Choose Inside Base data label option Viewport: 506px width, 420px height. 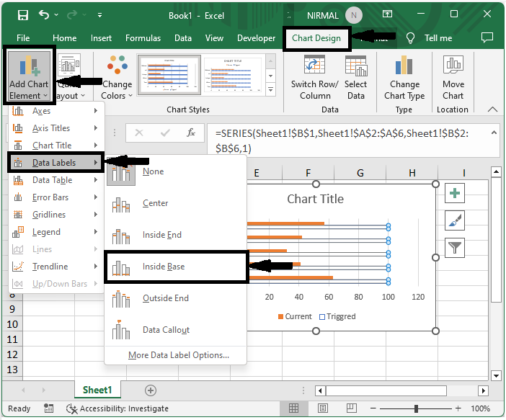[x=176, y=267]
